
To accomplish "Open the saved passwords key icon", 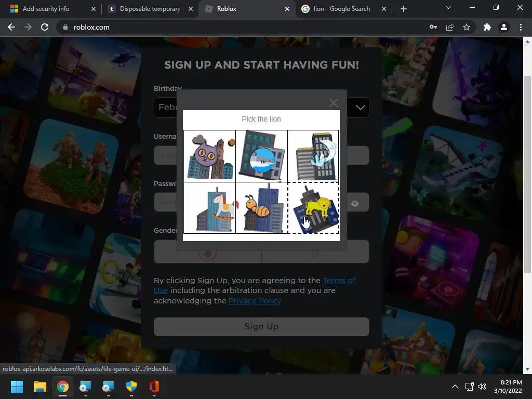I will [433, 27].
